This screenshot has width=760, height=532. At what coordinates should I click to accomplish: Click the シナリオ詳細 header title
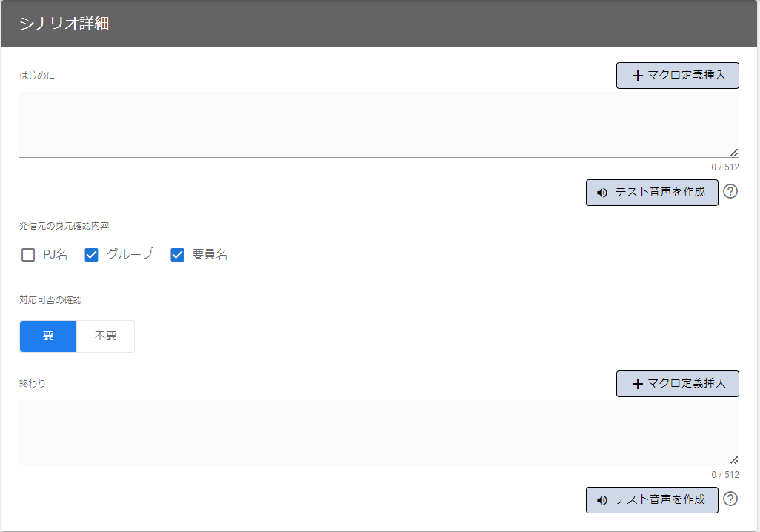(64, 24)
